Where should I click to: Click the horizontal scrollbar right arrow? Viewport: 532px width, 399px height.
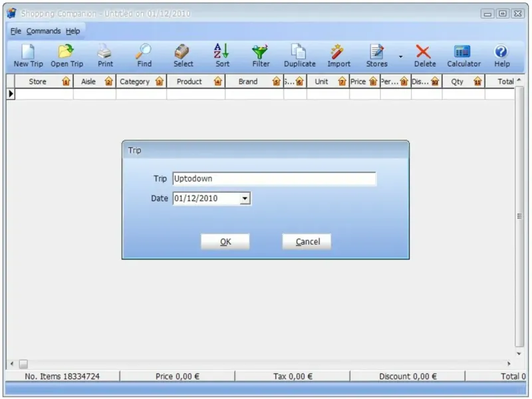coord(509,364)
